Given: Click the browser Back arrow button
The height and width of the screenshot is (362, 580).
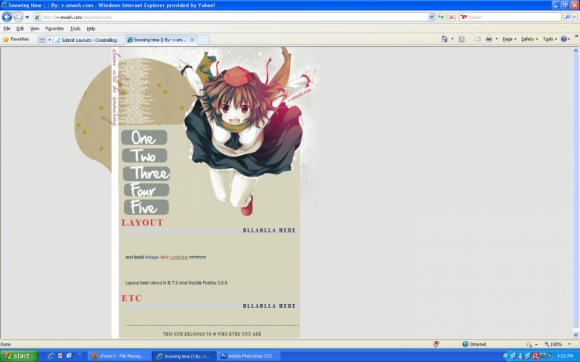Looking at the screenshot, I should [7, 17].
